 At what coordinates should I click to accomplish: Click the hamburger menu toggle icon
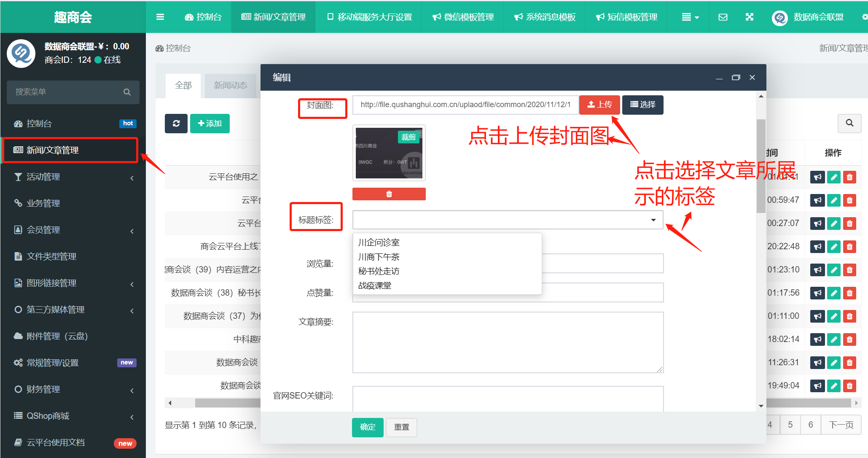coord(160,17)
